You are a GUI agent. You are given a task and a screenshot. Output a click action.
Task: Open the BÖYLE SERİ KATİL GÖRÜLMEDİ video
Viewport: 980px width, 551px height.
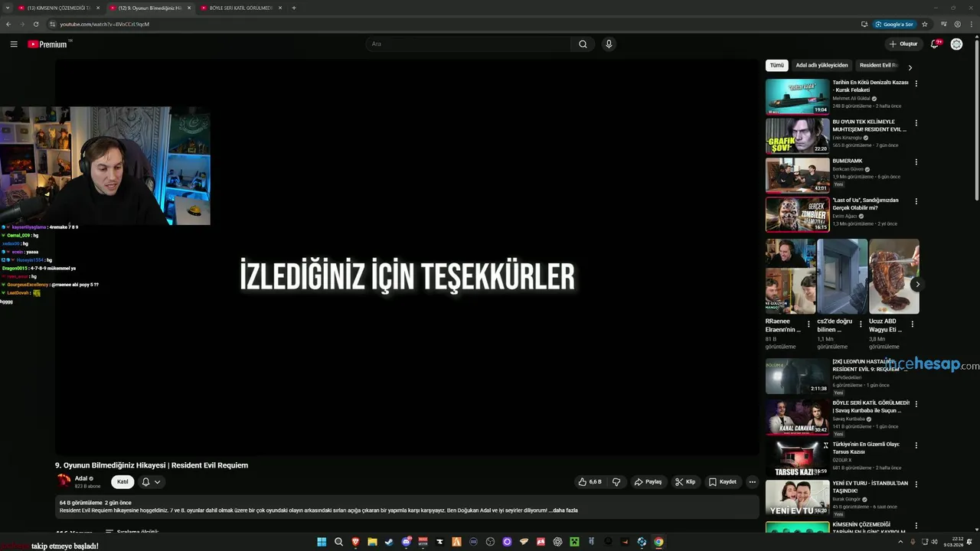[x=797, y=416]
